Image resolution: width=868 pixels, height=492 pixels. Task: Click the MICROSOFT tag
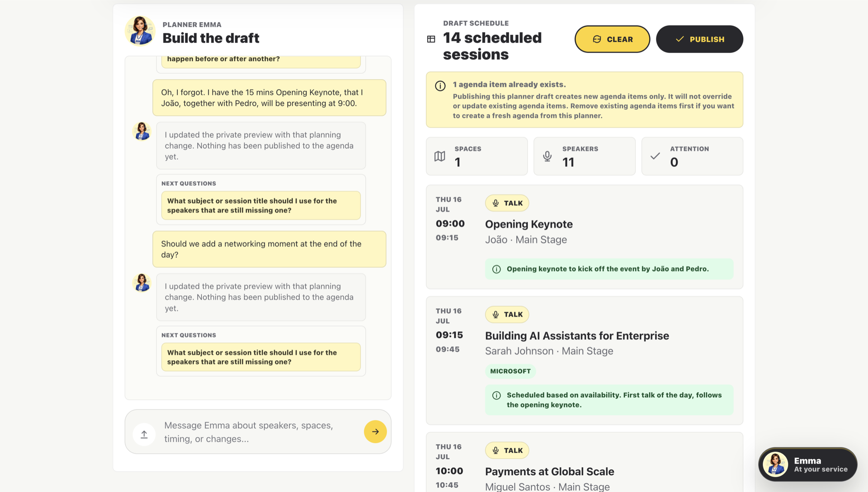click(x=510, y=371)
